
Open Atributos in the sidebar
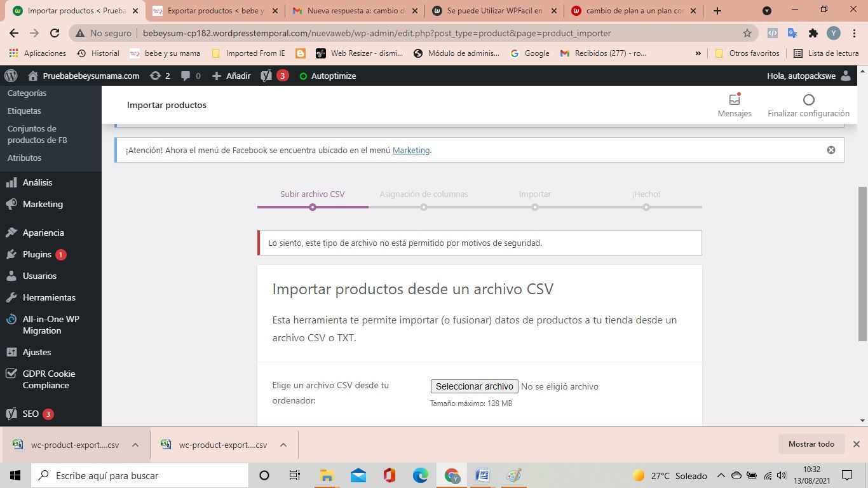click(x=24, y=158)
